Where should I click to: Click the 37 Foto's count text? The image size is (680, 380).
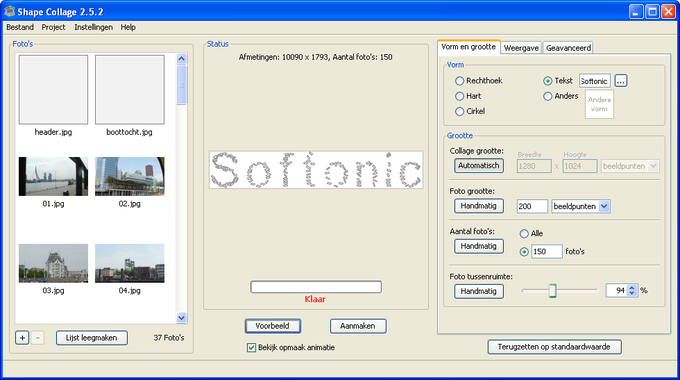(169, 337)
